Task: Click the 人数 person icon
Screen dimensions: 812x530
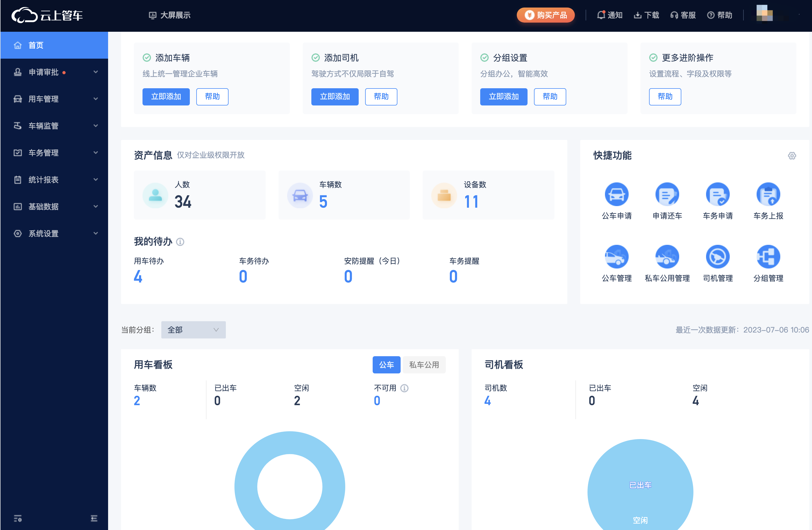Action: tap(155, 195)
